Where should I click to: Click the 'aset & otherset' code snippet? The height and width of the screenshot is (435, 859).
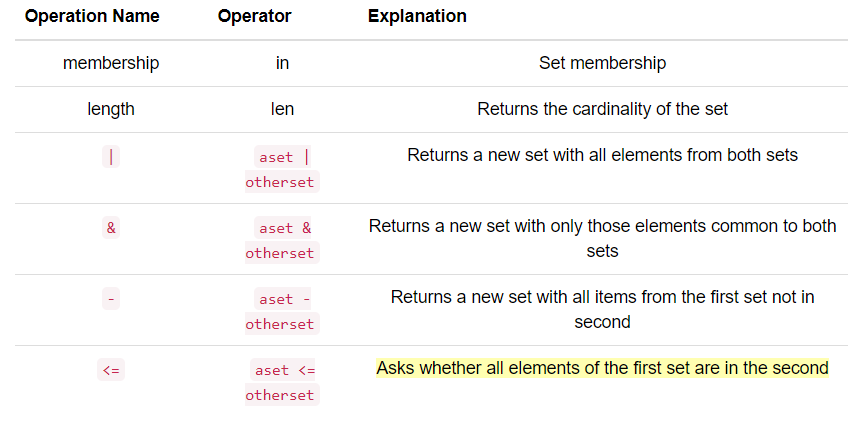click(282, 240)
